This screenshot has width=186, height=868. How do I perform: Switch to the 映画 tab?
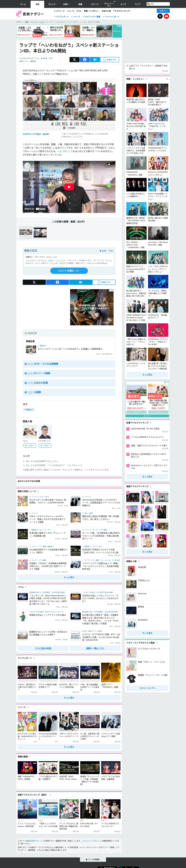tap(80, 4)
